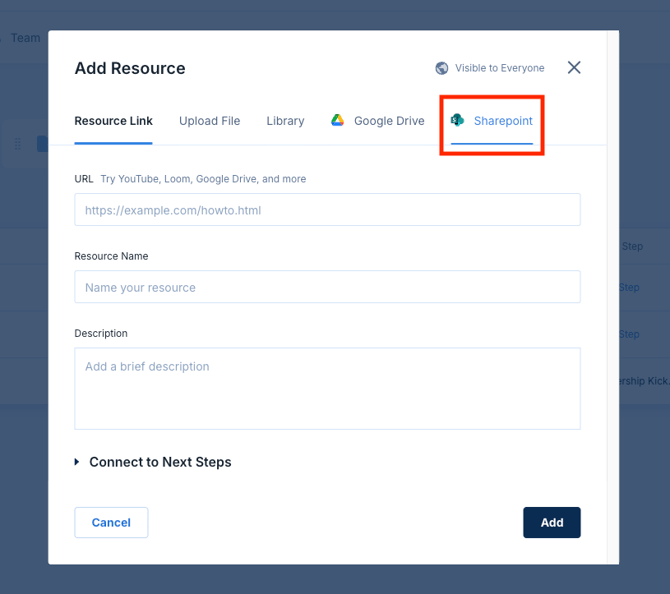Click the Connect to Next Steps label
This screenshot has width=670, height=594.
pyautogui.click(x=160, y=462)
